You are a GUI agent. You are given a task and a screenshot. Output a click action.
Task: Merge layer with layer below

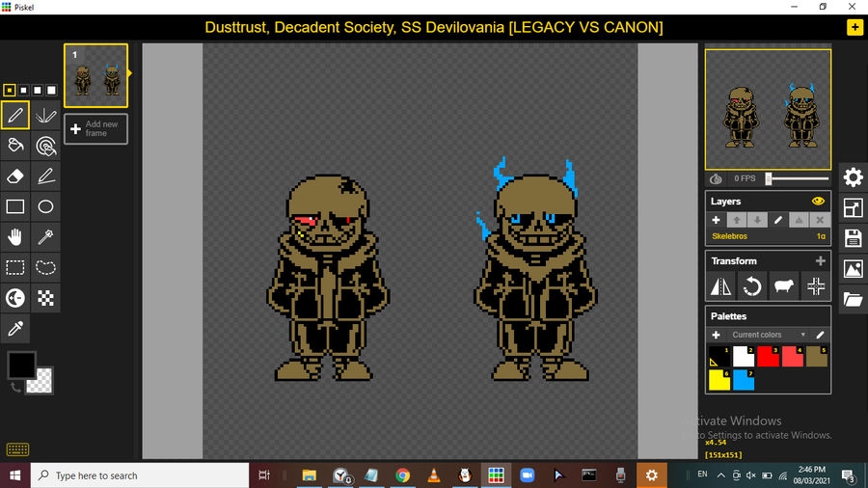[799, 220]
